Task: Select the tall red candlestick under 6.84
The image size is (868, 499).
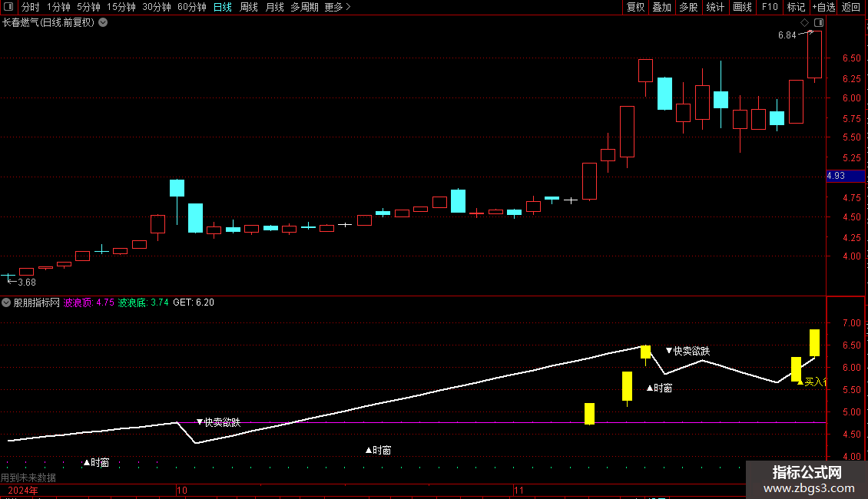Action: click(x=814, y=55)
